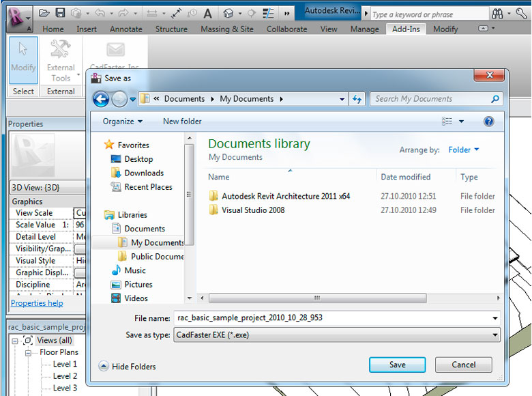
Task: Open the Massing & Site tab
Action: [x=227, y=29]
